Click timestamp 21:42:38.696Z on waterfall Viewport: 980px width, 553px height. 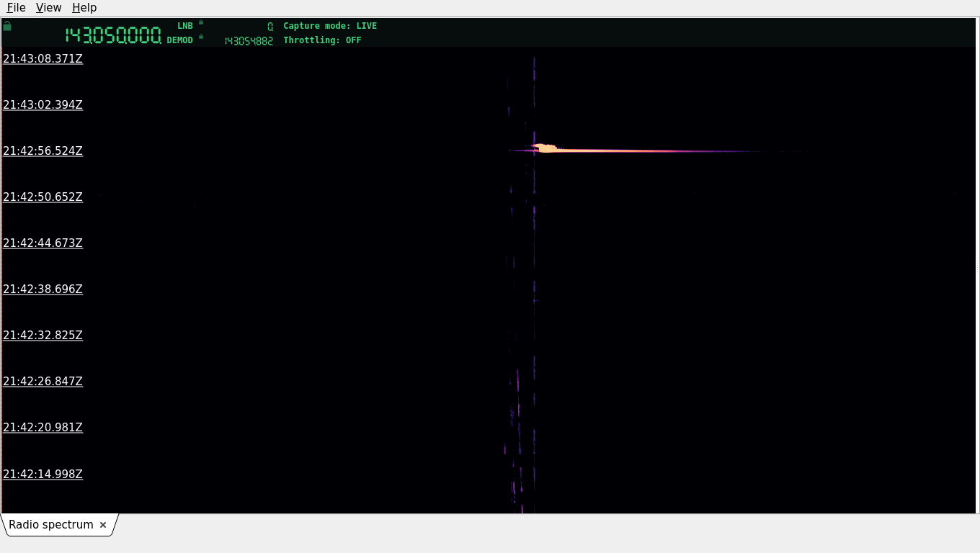[43, 289]
